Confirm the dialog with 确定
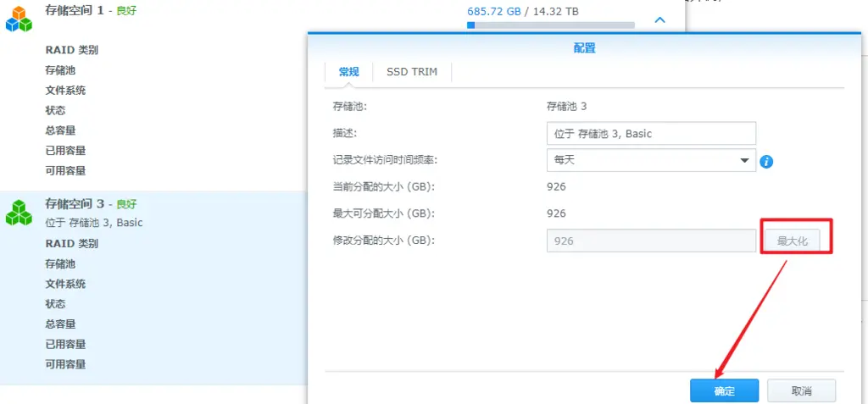Viewport: 868px width, 404px height. point(724,391)
